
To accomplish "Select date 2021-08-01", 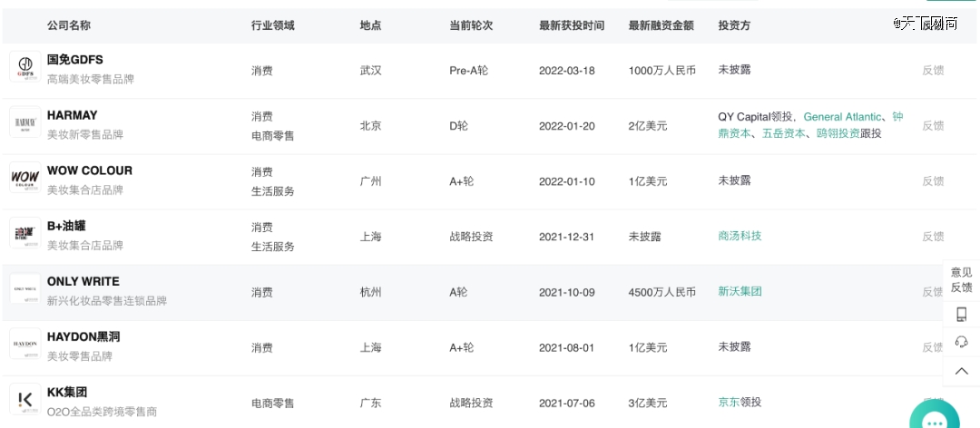I will 567,348.
